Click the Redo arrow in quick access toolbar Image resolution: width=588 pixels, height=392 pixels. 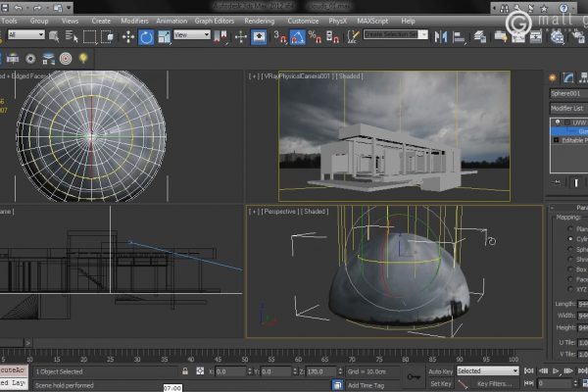[37, 8]
